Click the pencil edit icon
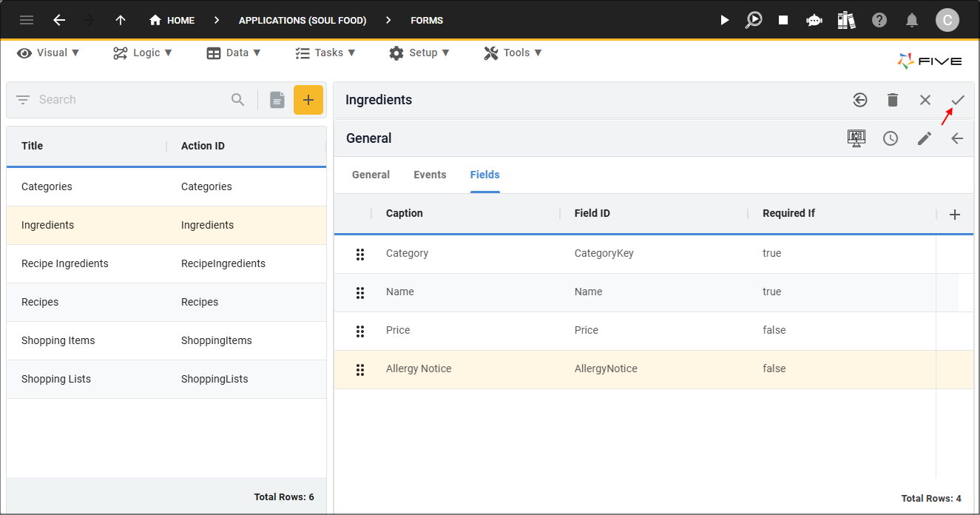Viewport: 980px width, 515px height. pos(925,138)
